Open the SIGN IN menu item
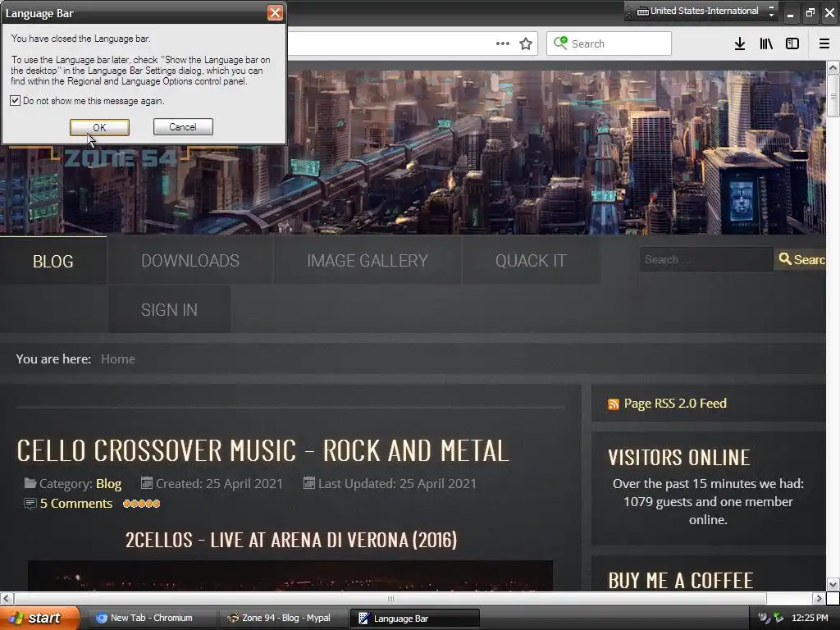This screenshot has height=630, width=840. pos(169,309)
